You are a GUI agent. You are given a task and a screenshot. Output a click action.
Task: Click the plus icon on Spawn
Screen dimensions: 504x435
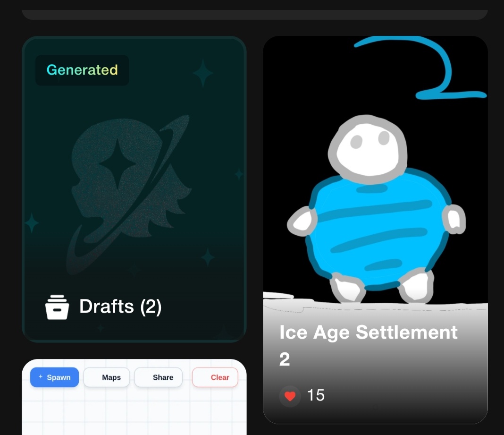click(41, 376)
